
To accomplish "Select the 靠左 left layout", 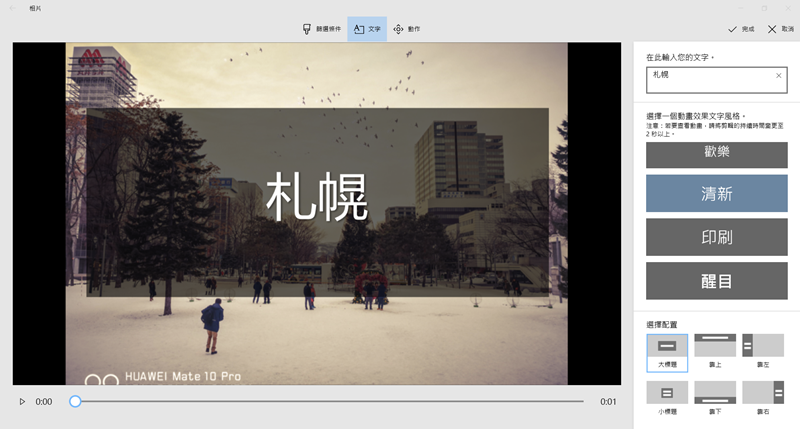I will (x=763, y=351).
